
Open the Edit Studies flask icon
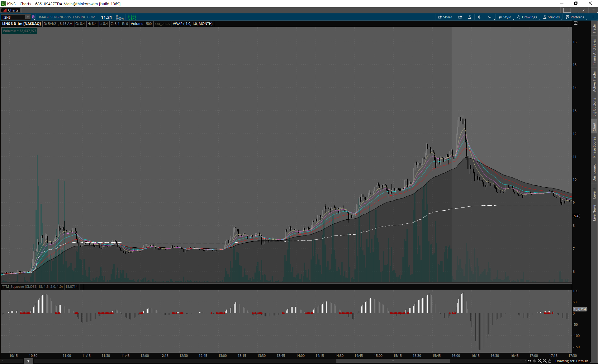tap(470, 17)
